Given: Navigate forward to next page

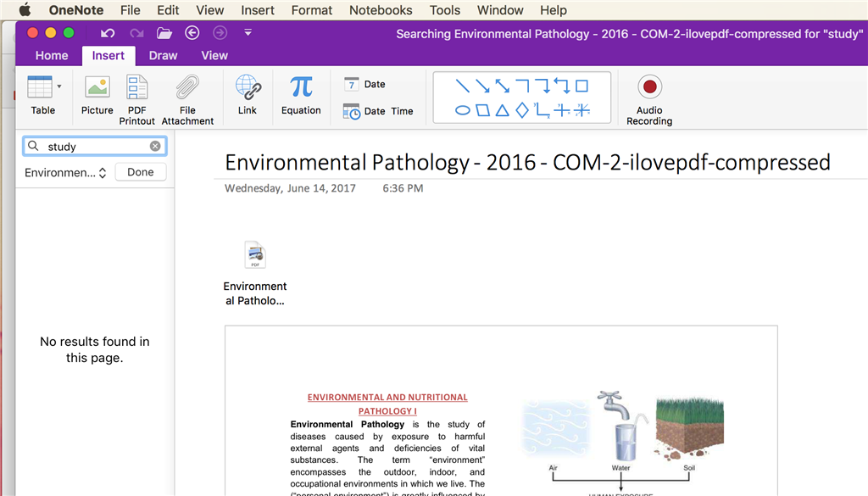Looking at the screenshot, I should 220,33.
